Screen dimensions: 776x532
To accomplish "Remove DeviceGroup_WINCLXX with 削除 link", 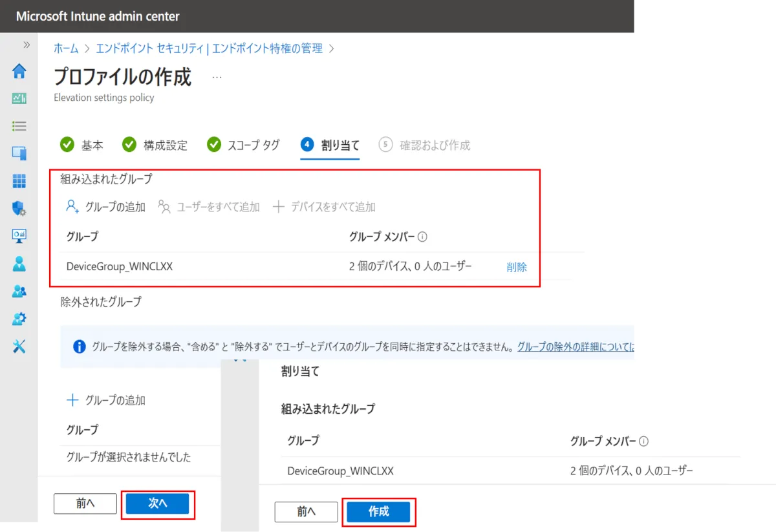I will (517, 267).
